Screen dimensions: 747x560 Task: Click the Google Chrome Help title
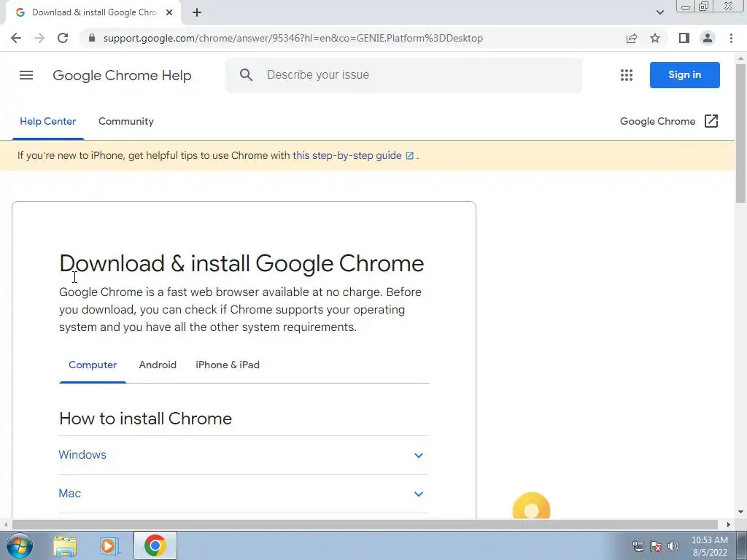pyautogui.click(x=122, y=75)
